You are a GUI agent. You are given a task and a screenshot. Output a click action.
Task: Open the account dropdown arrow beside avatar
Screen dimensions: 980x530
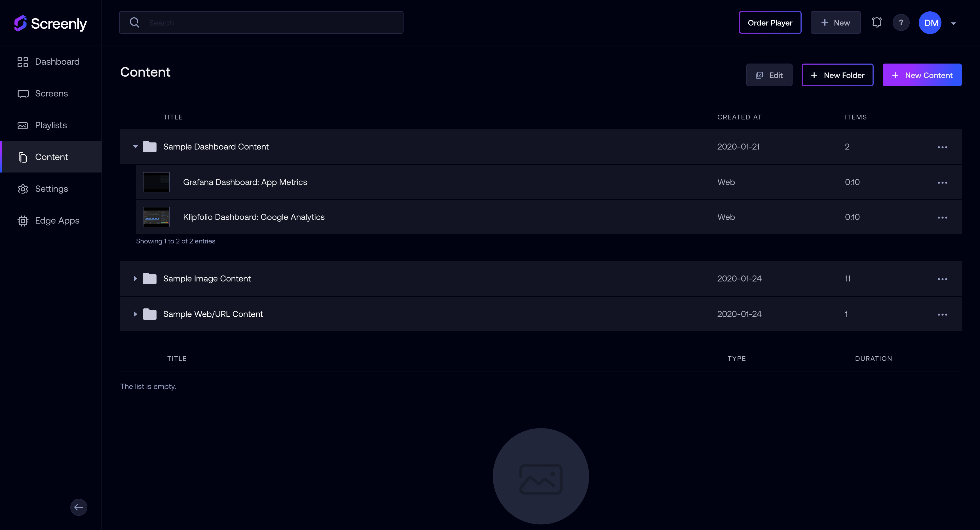(x=954, y=23)
